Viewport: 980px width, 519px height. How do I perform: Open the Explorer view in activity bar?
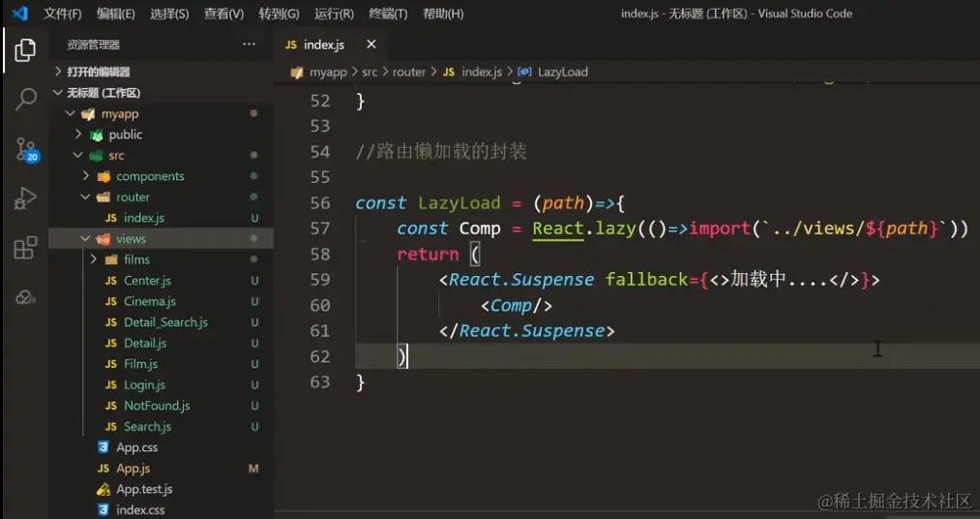pos(25,50)
